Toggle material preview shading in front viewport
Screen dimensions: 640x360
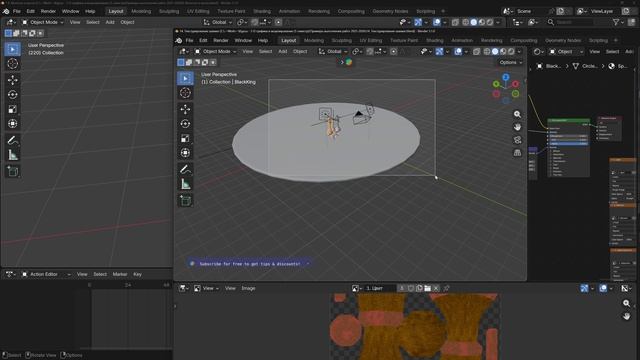click(x=503, y=51)
